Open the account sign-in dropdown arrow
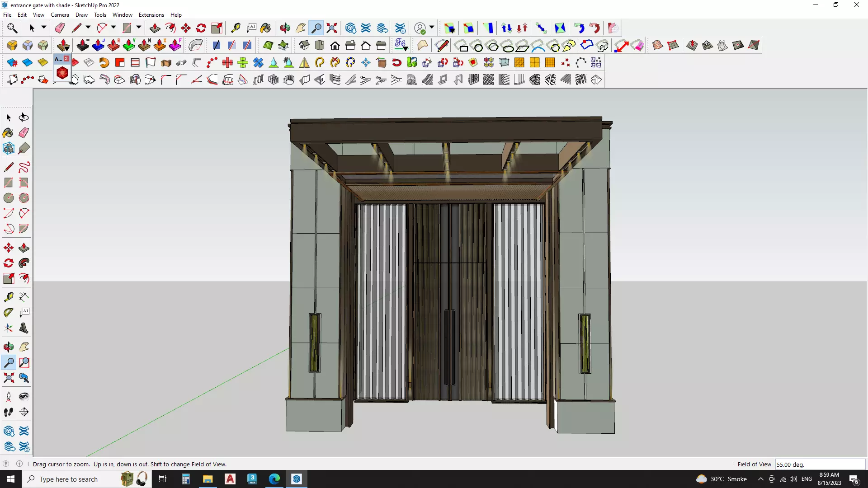Screen dimensions: 868x488 (x=432, y=28)
